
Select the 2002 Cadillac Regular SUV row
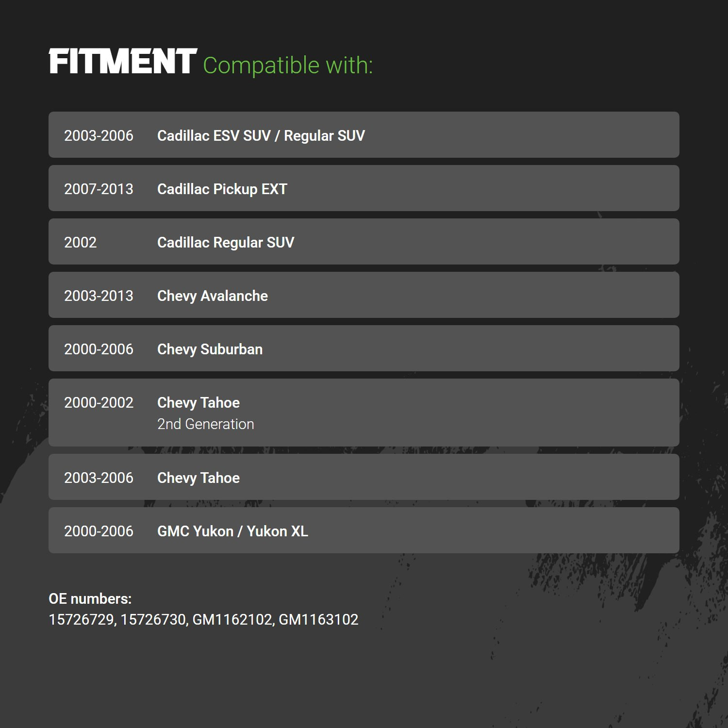tap(364, 242)
